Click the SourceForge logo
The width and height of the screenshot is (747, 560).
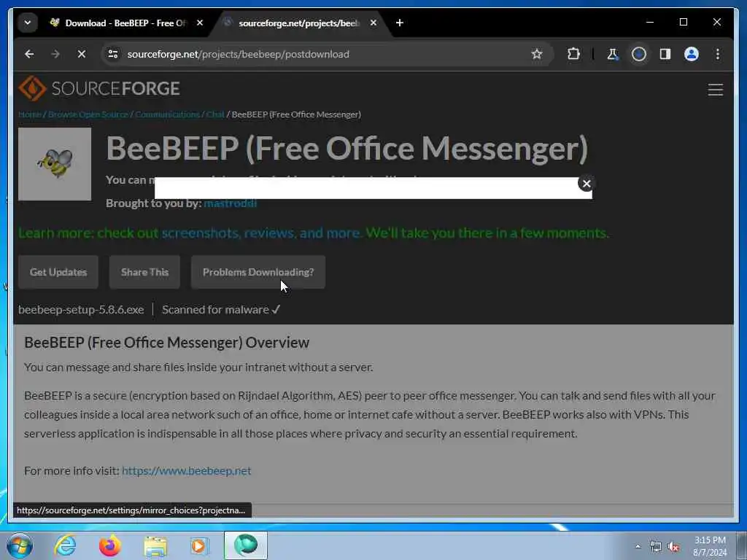(x=99, y=88)
